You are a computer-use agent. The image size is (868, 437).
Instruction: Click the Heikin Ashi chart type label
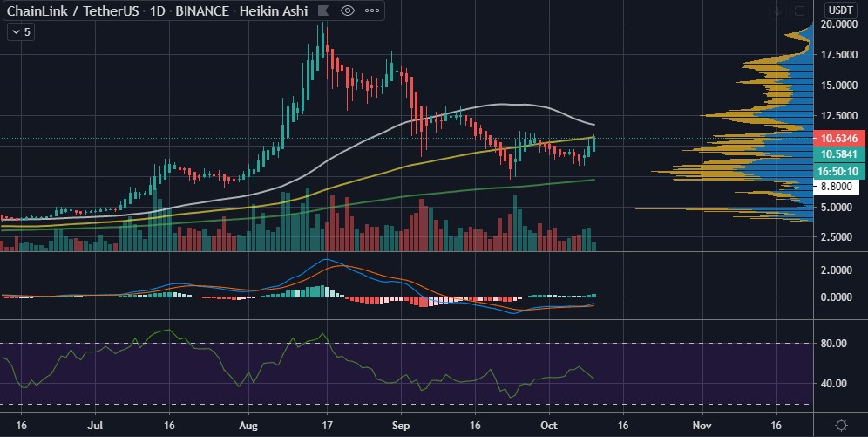point(274,10)
